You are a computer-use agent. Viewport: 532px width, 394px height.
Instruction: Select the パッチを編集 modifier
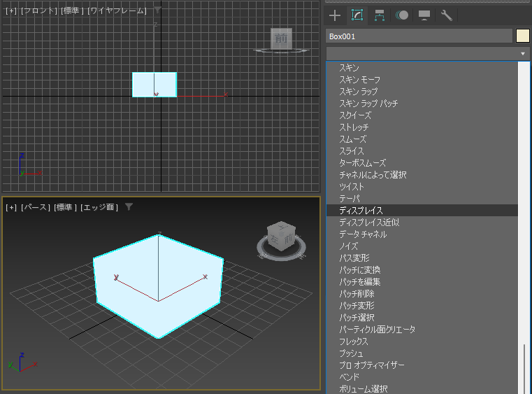(x=422, y=282)
